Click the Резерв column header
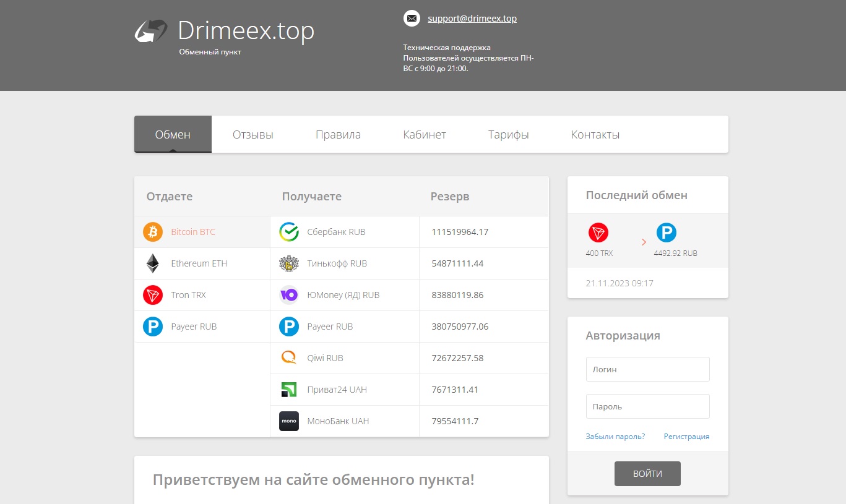Image resolution: width=846 pixels, height=504 pixels. [x=450, y=197]
